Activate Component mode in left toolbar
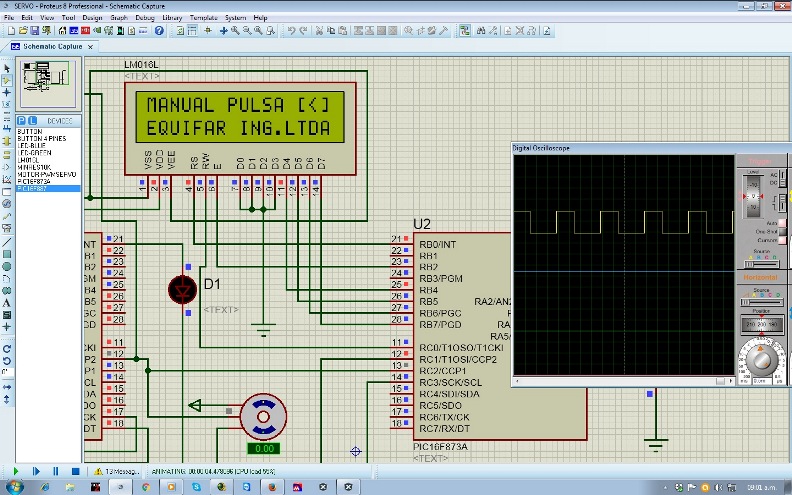 pyautogui.click(x=7, y=80)
